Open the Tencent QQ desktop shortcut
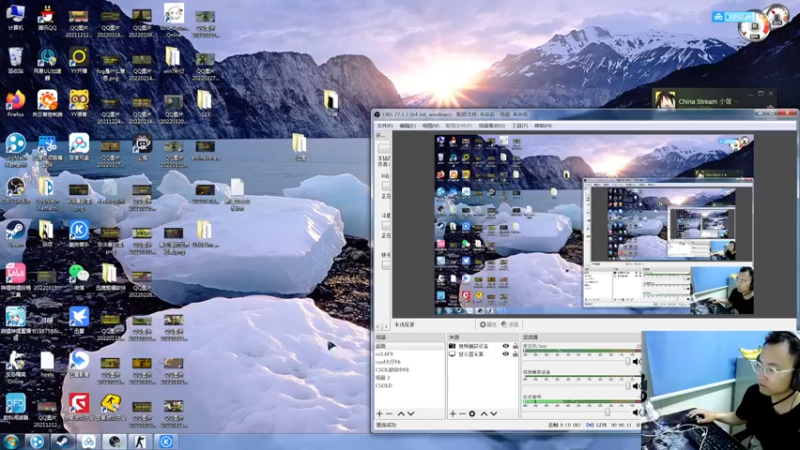Viewport: 800px width, 450px height. coord(47,17)
